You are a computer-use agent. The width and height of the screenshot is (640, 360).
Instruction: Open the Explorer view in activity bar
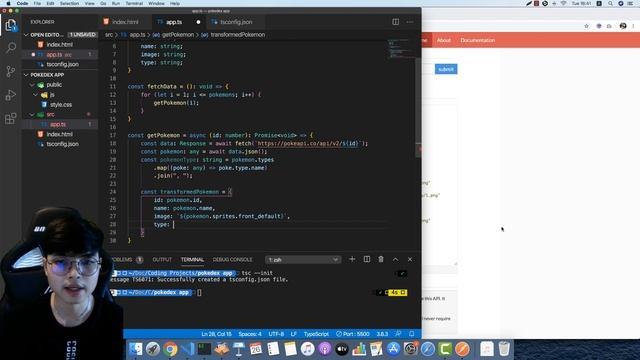[x=11, y=25]
